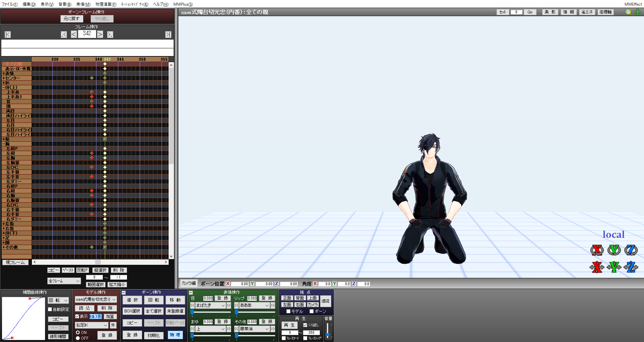The image size is (644, 342).
Task: Toggle the 自動設定 checkbox
Action: pyautogui.click(x=50, y=309)
